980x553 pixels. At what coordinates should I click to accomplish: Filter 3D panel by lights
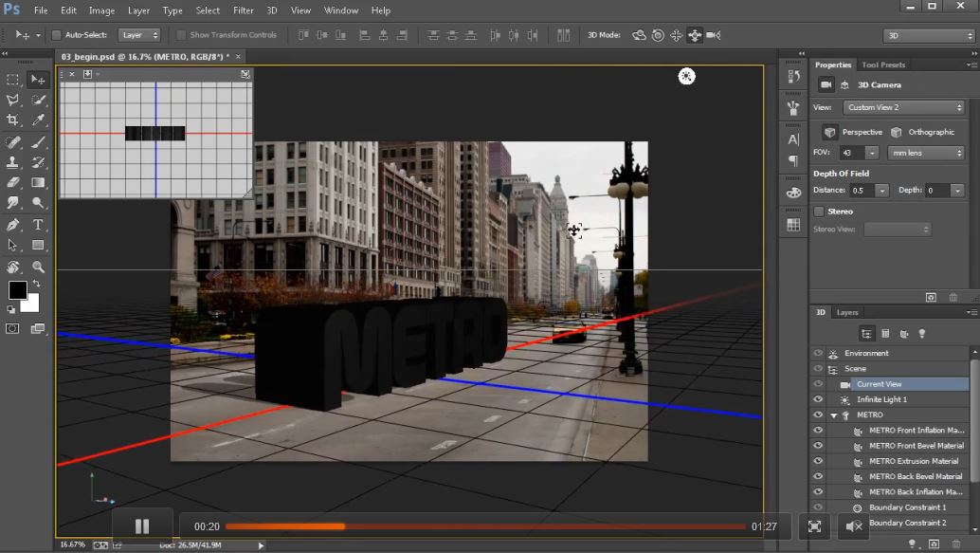(922, 334)
